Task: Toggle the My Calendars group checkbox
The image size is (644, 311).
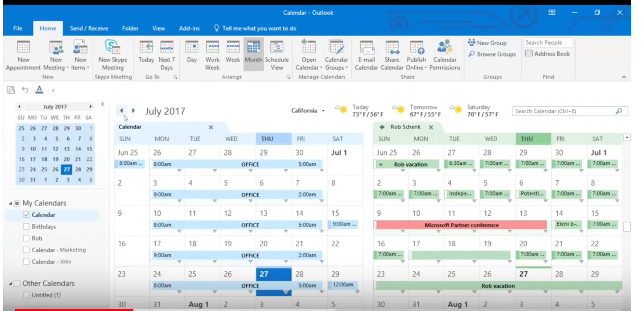Action: 17,203
